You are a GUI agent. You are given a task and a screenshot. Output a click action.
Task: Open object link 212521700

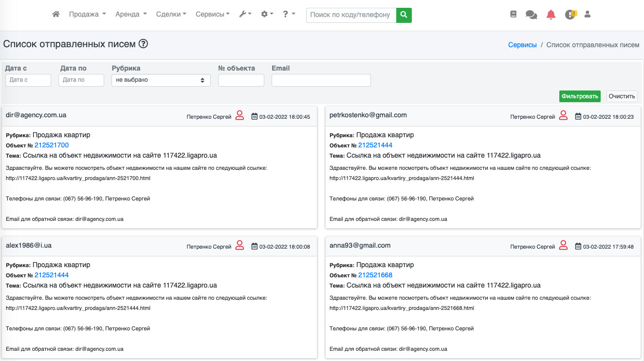pyautogui.click(x=52, y=145)
